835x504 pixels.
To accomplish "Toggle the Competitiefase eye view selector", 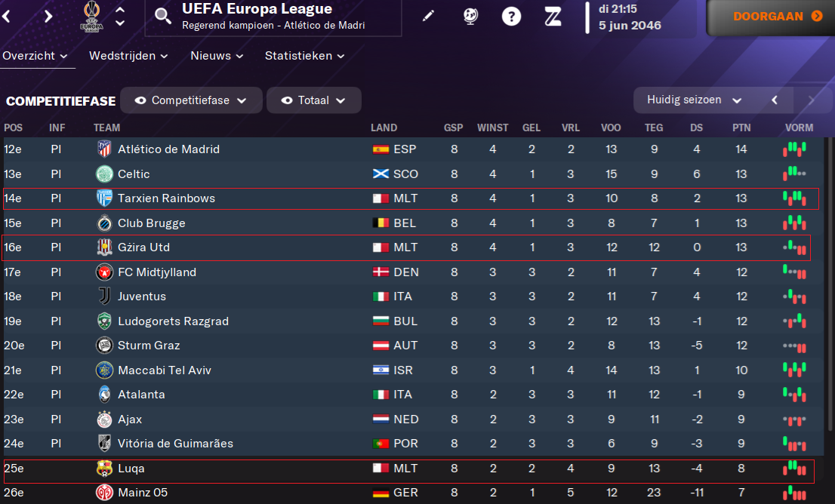I will (x=191, y=100).
